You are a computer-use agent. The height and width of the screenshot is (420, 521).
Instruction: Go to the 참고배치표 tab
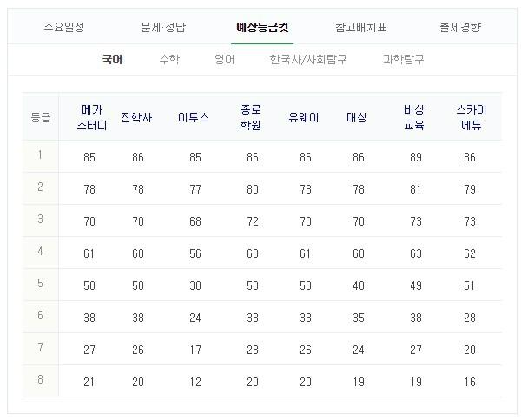click(x=360, y=27)
